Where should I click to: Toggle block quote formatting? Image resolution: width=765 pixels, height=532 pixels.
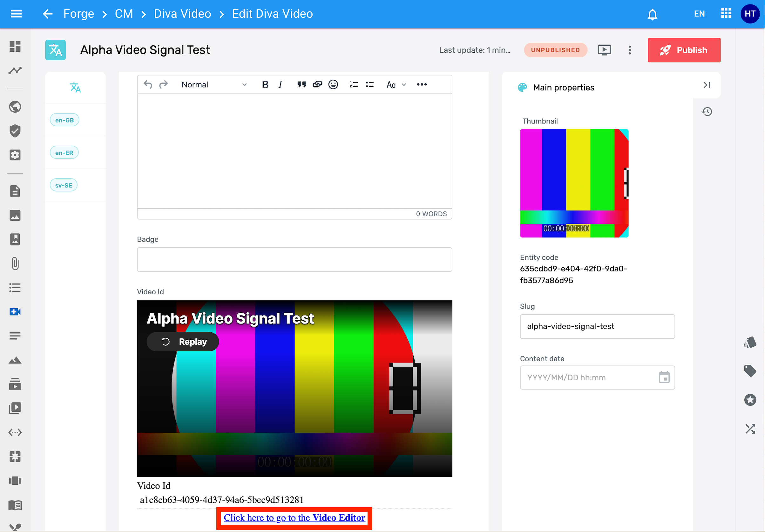301,84
